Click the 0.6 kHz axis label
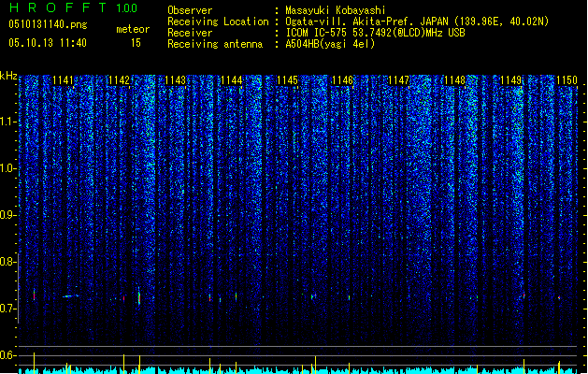 [x=8, y=355]
